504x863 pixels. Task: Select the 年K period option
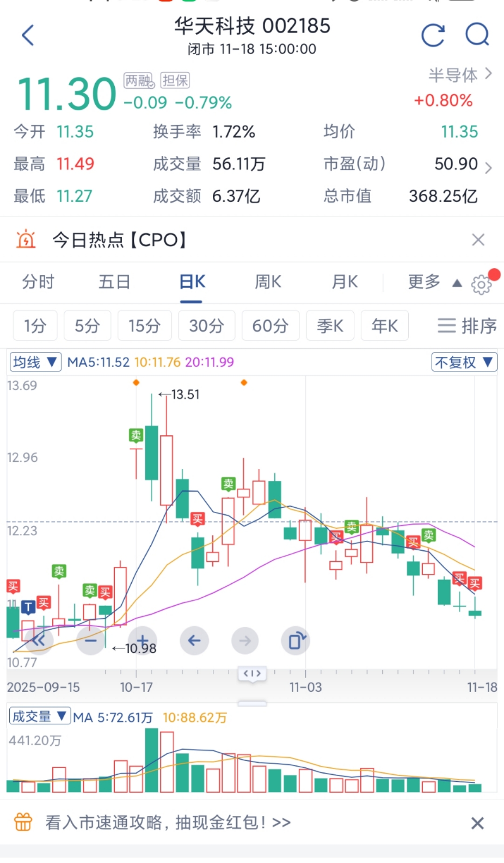coord(385,325)
